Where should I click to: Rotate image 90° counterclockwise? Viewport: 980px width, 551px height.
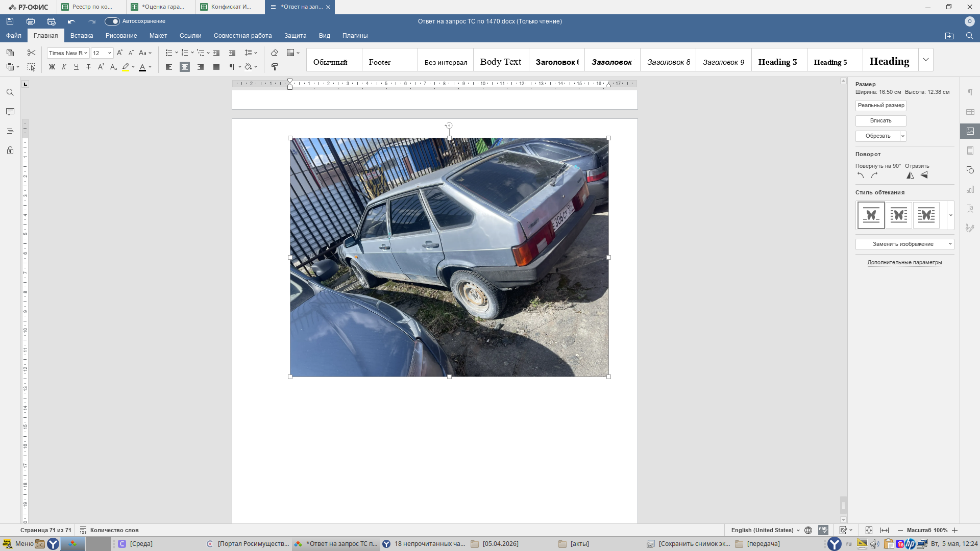pos(861,176)
